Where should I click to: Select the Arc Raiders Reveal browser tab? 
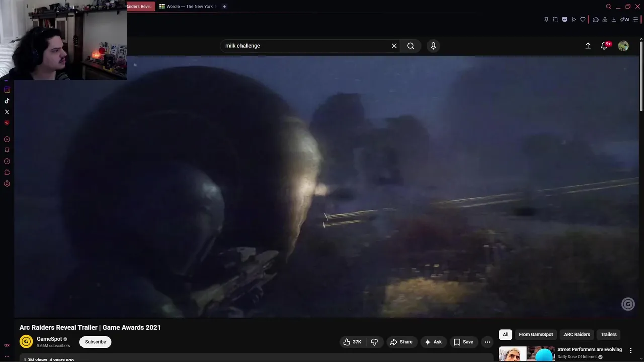pos(140,6)
